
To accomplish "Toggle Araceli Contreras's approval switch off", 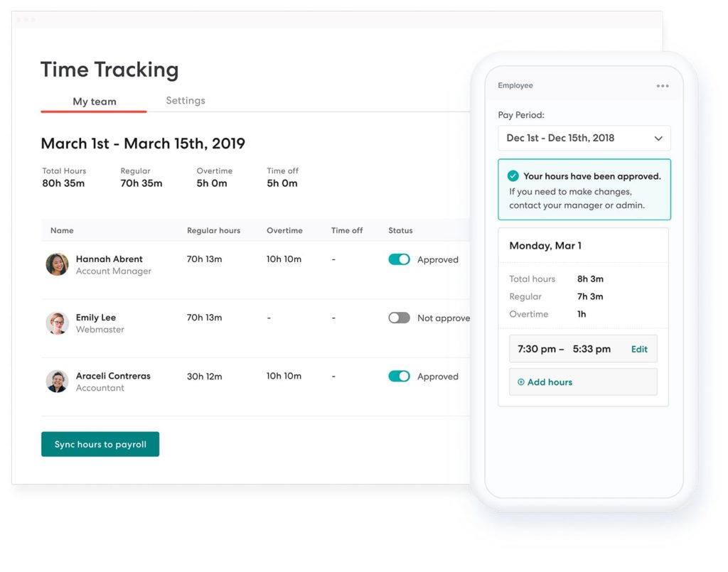I will [x=398, y=376].
